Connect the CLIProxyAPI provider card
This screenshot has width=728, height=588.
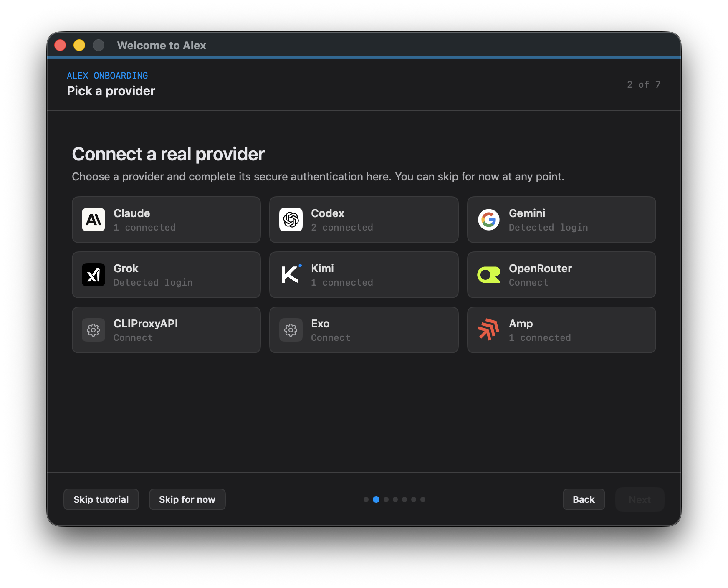point(166,330)
